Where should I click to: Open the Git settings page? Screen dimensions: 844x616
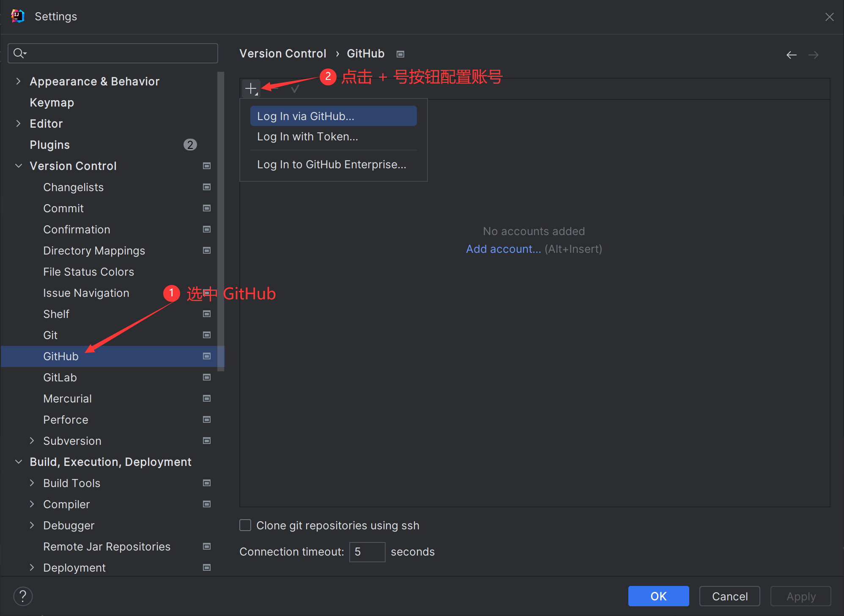[50, 335]
